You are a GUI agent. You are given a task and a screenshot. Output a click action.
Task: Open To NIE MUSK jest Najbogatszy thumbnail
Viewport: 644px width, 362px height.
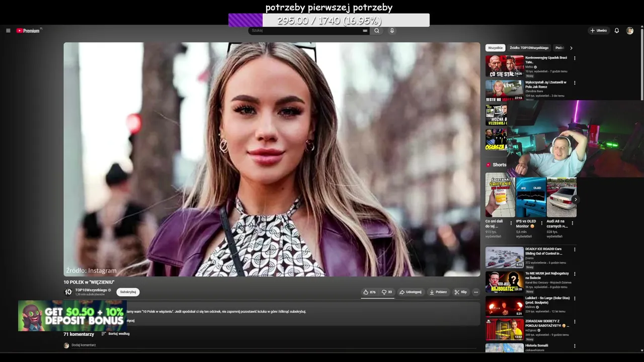[x=504, y=282]
